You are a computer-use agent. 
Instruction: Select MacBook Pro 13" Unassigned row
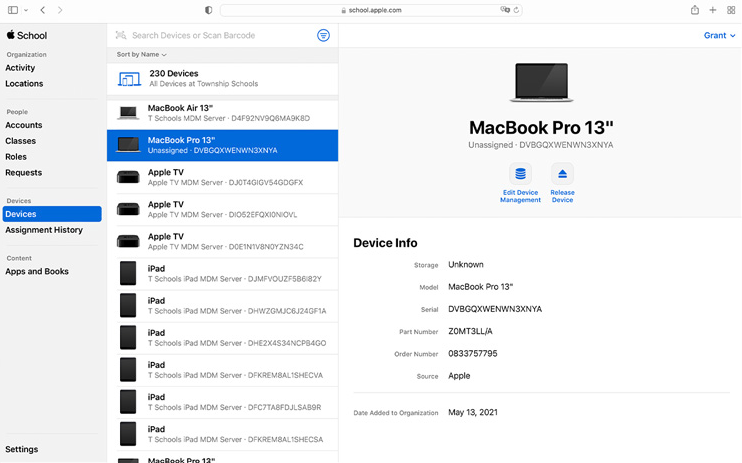click(222, 145)
